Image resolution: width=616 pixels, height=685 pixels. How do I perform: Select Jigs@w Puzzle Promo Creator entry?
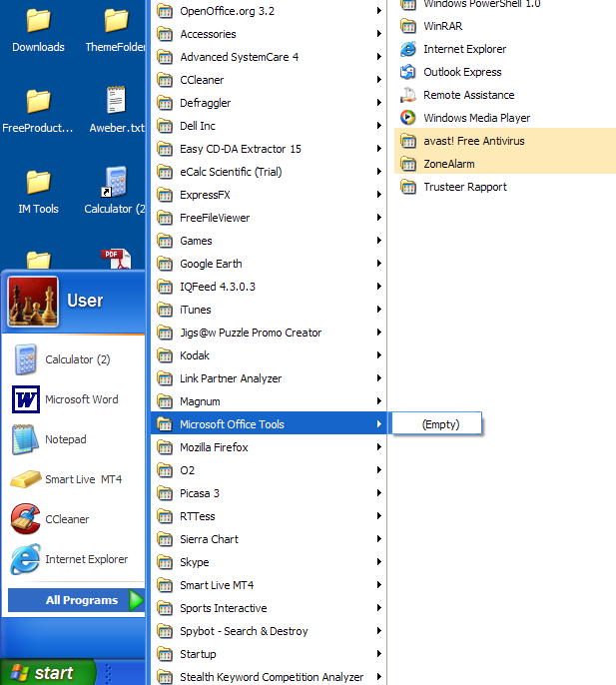tap(269, 333)
